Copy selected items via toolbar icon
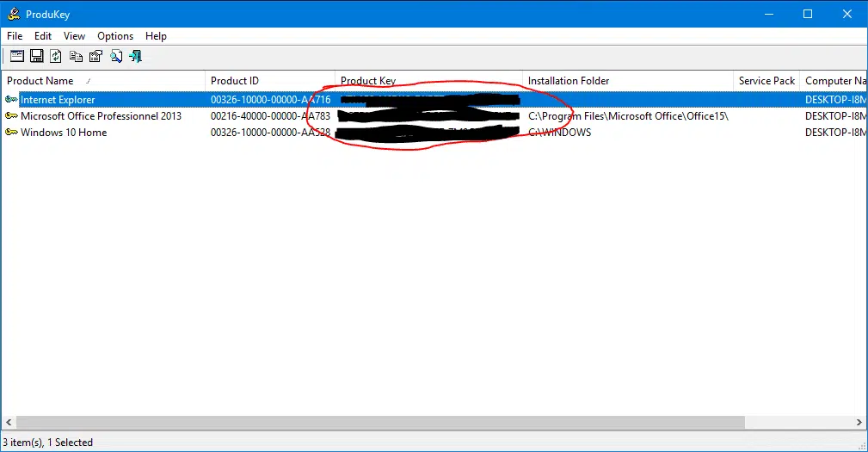Image resolution: width=868 pixels, height=452 pixels. click(76, 56)
